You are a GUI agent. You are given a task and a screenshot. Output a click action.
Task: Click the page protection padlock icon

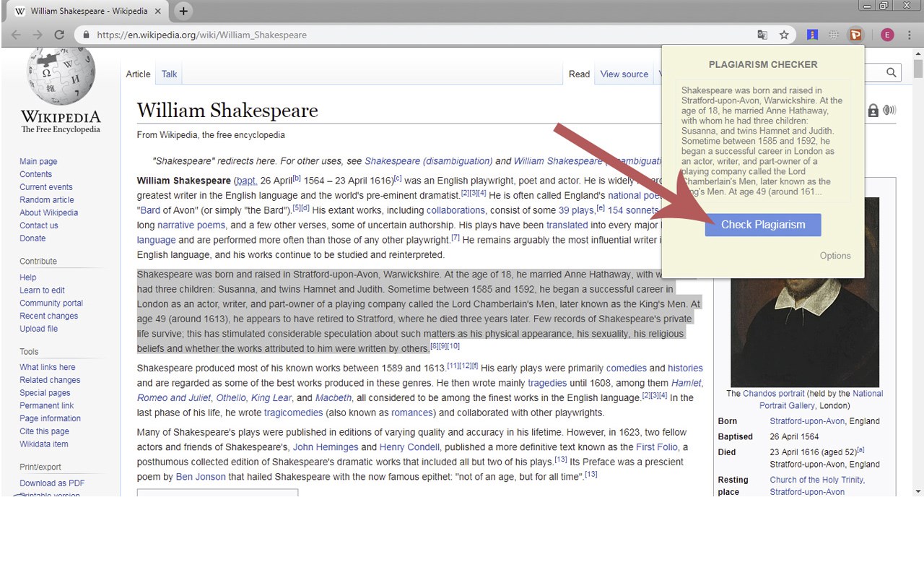pyautogui.click(x=873, y=111)
